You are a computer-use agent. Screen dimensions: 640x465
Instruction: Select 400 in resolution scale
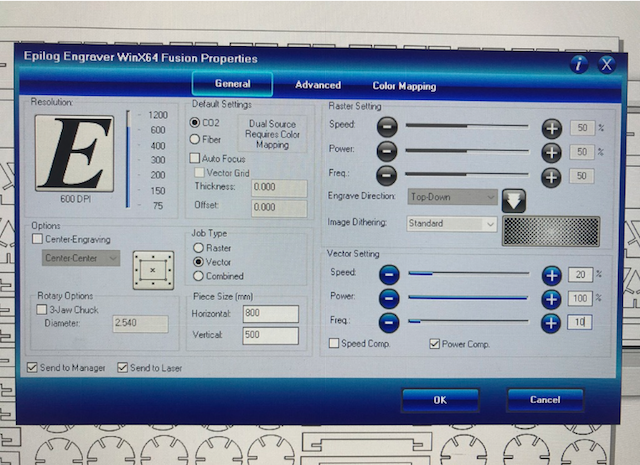[158, 146]
